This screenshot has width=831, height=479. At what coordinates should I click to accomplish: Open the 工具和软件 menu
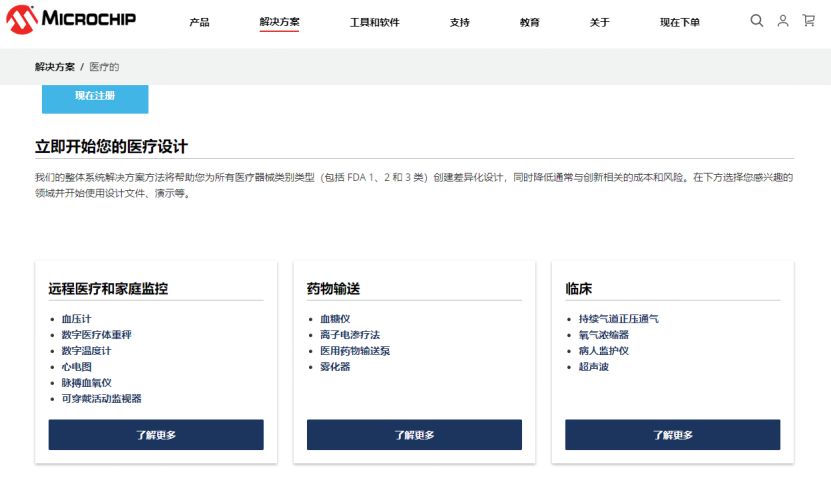(x=375, y=22)
